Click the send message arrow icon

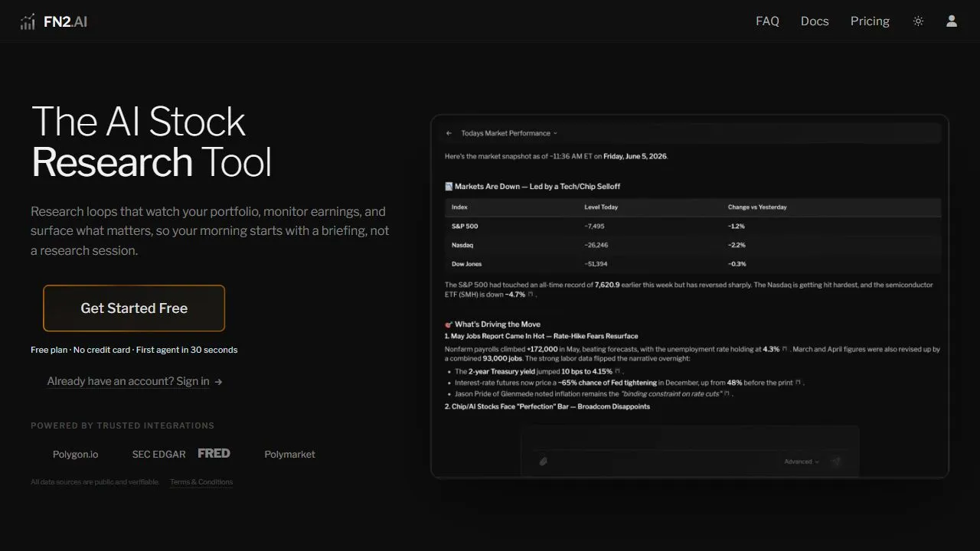coord(836,461)
